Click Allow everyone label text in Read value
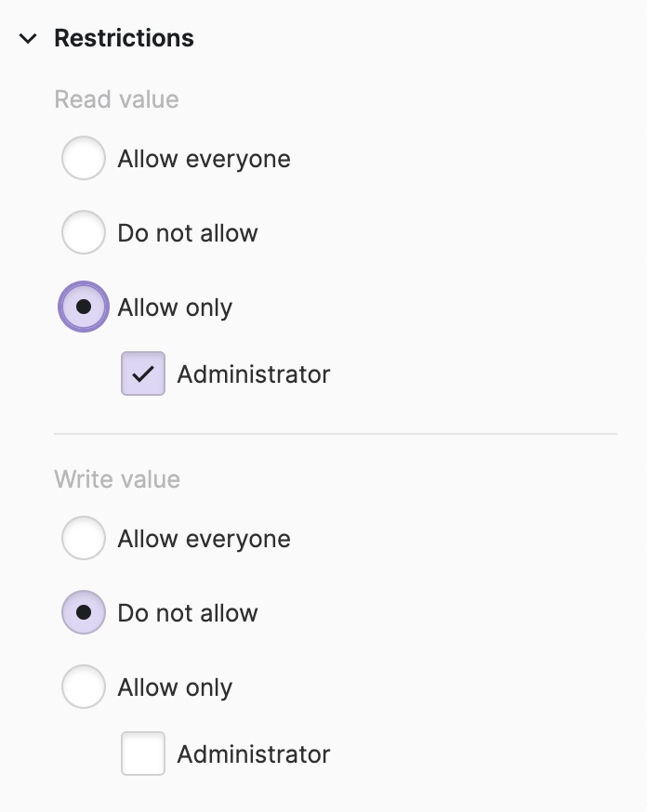Viewport: 647px width, 812px height. pyautogui.click(x=204, y=159)
